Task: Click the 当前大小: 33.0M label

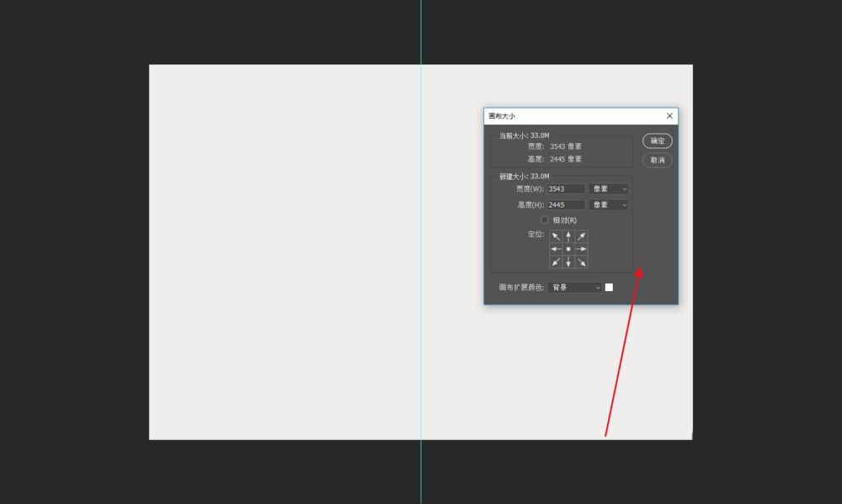Action: [524, 135]
